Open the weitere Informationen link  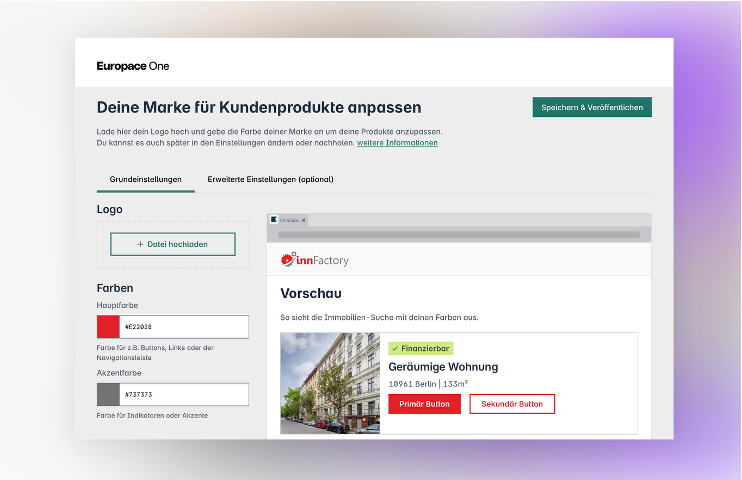tap(397, 143)
